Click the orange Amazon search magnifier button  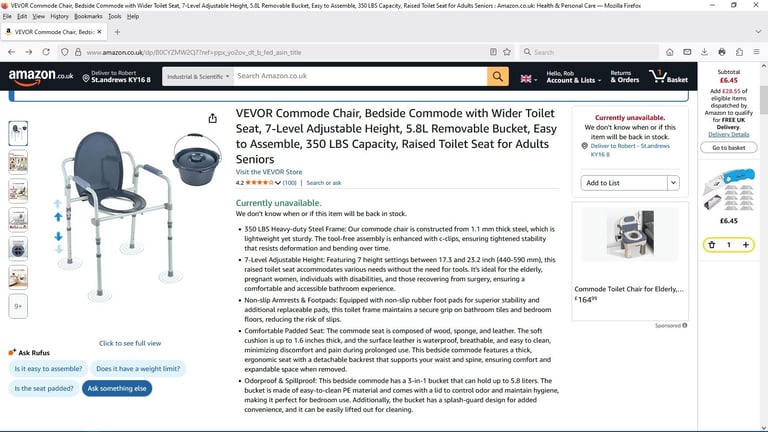click(498, 76)
